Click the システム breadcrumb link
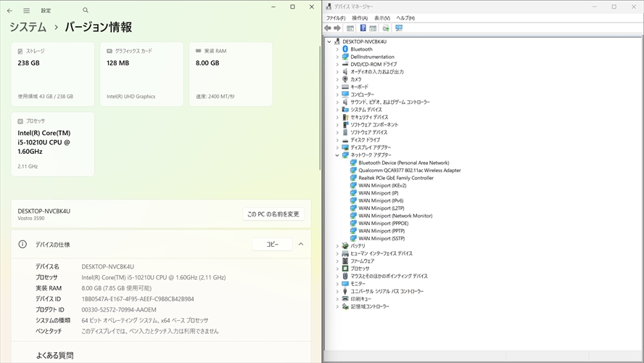The image size is (644, 363). 28,28
